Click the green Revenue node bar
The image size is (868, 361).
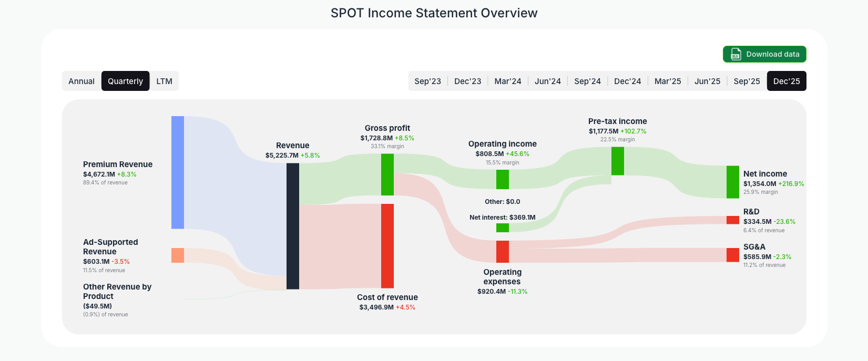tap(292, 226)
